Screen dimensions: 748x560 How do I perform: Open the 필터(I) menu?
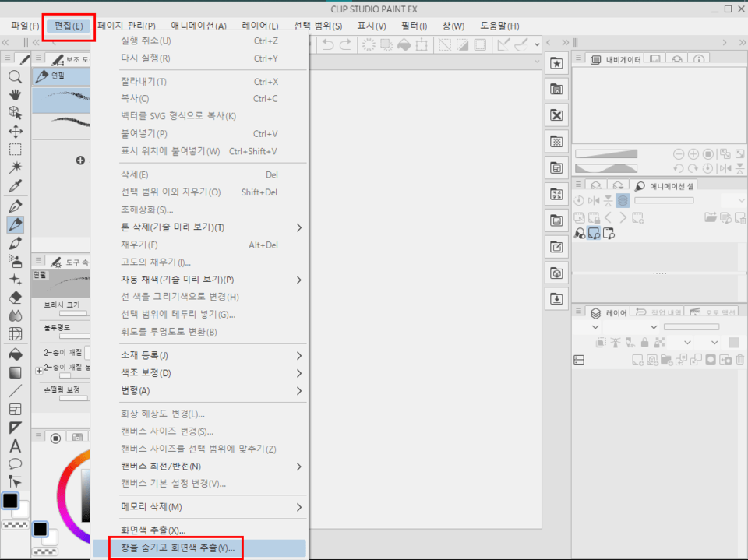click(x=414, y=26)
